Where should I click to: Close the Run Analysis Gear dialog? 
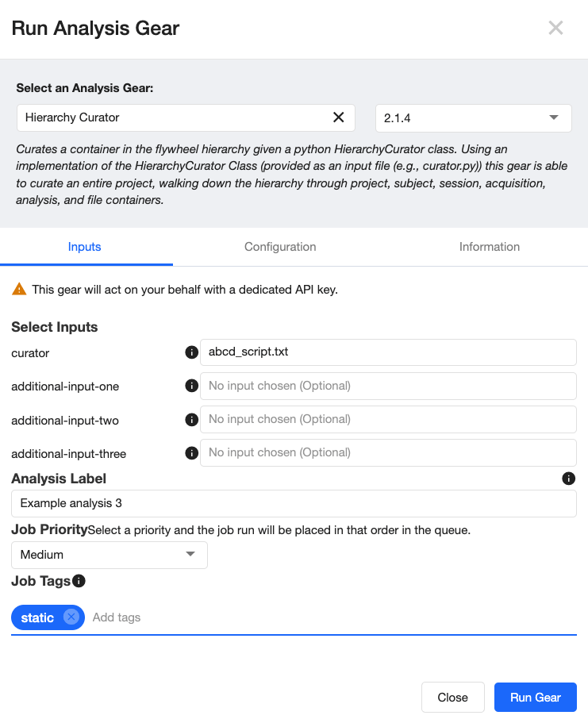point(555,29)
